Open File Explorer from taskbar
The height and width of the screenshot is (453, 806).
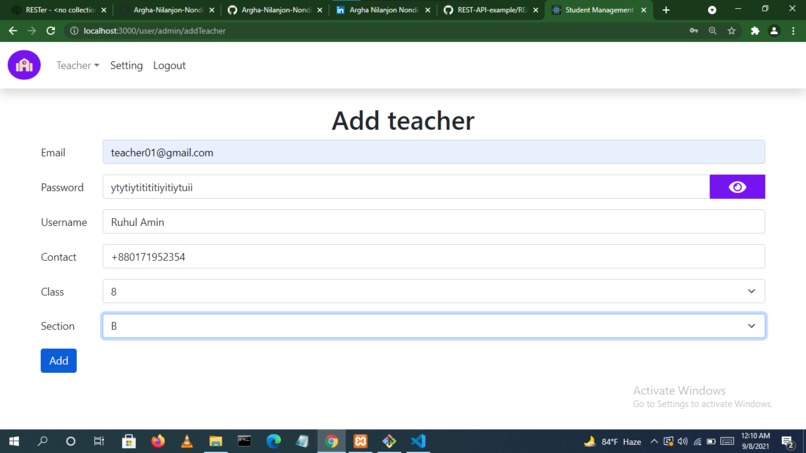(x=215, y=441)
